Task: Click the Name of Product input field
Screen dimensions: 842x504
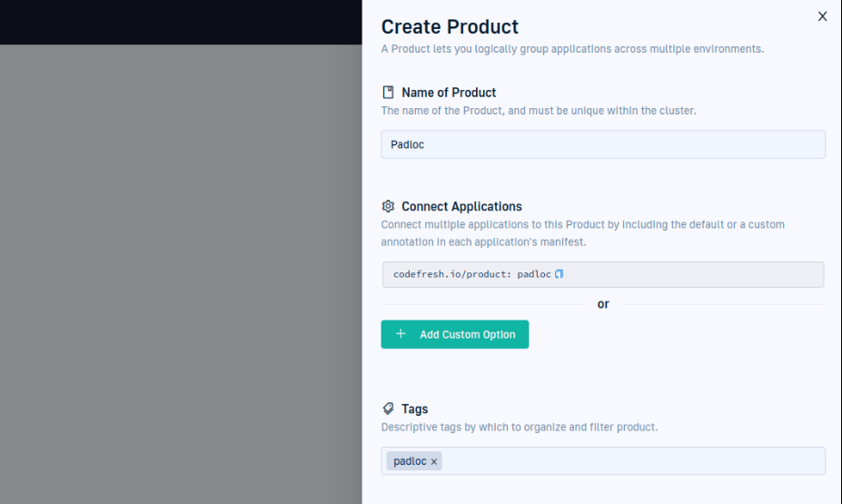Action: [603, 144]
